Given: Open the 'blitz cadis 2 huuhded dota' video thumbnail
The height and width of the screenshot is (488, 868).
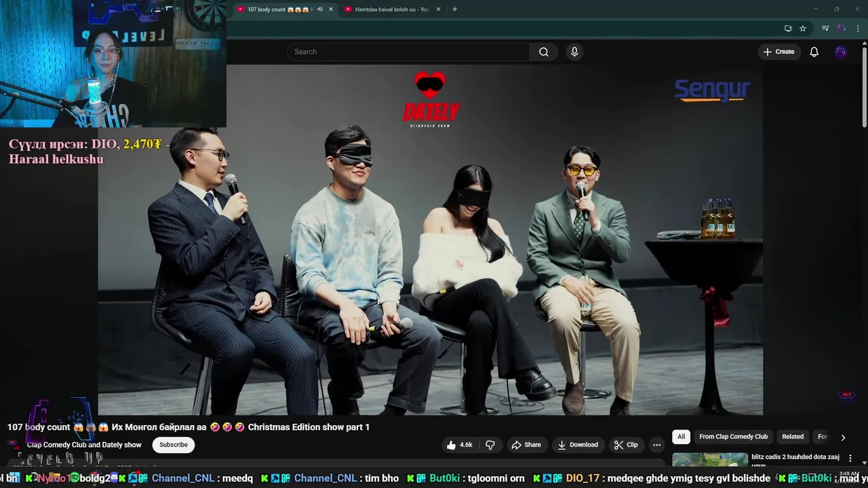Looking at the screenshot, I should pyautogui.click(x=710, y=461).
